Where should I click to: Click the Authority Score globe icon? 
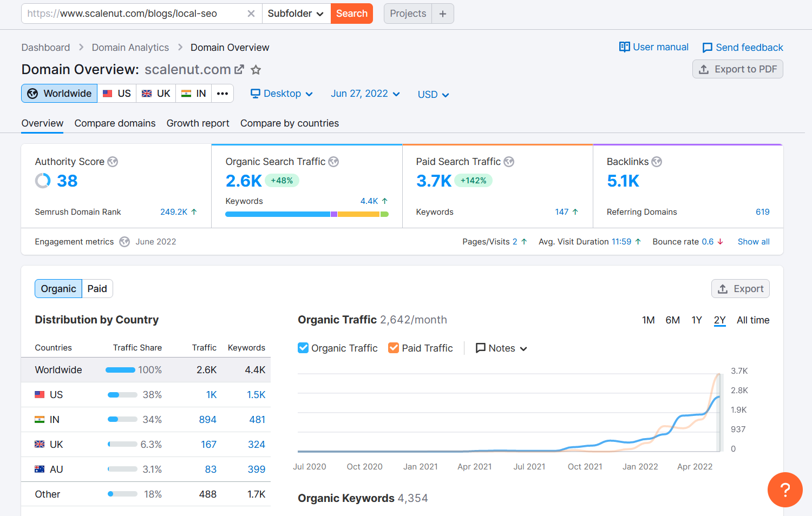113,162
